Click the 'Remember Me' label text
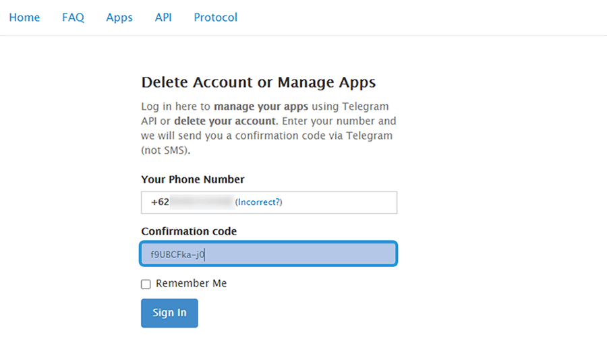Image resolution: width=607 pixels, height=364 pixels. (x=192, y=284)
